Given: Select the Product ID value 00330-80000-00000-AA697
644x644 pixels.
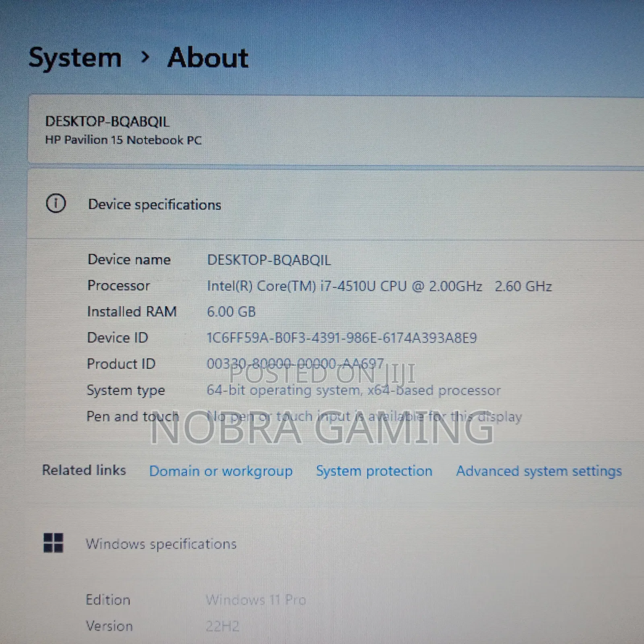Looking at the screenshot, I should tap(295, 364).
